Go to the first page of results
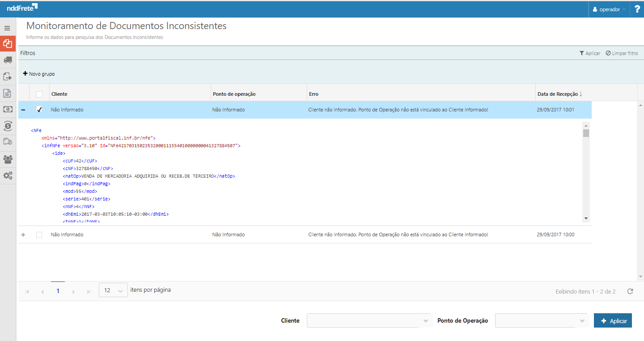Image resolution: width=644 pixels, height=341 pixels. pos(27,292)
